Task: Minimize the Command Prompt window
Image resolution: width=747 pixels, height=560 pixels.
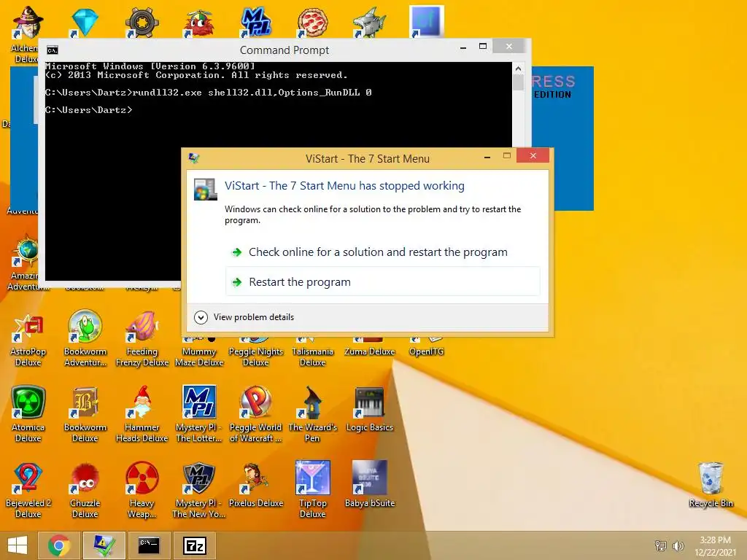Action: point(463,47)
